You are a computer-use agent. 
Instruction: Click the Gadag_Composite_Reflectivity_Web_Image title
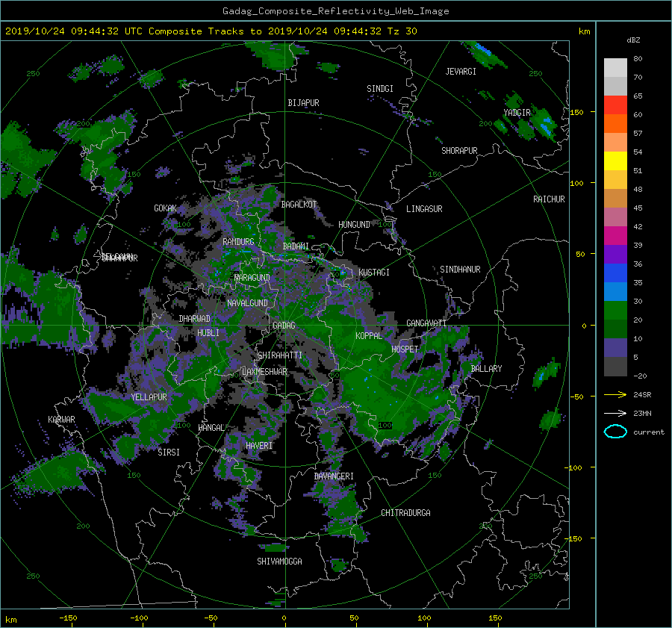pos(336,11)
